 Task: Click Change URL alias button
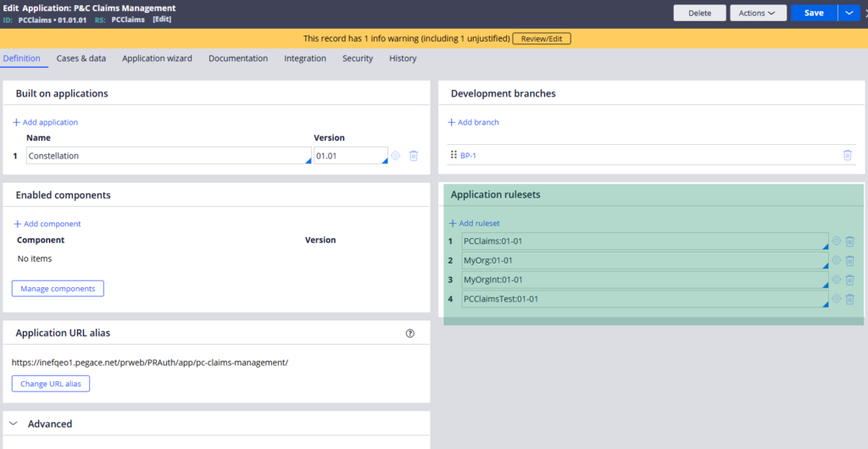click(50, 384)
